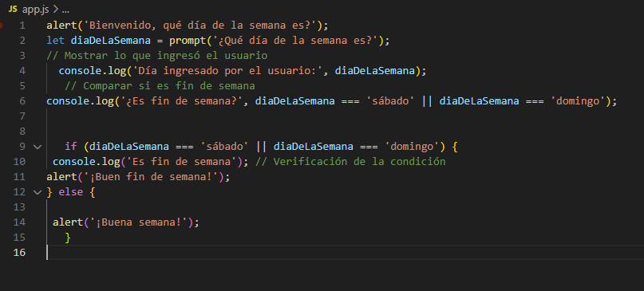Click diaDeLaSemana variable declaration on line 2

tap(110, 41)
